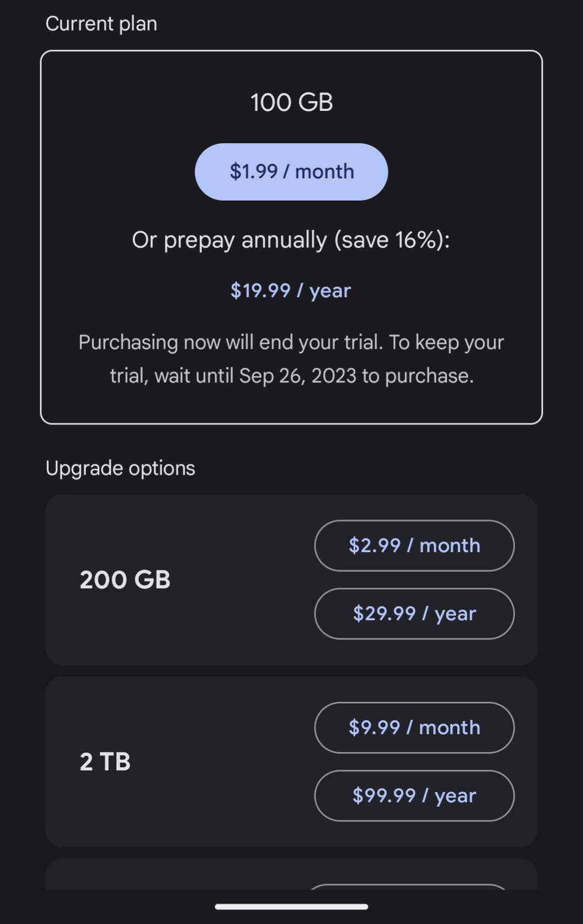
Task: Choose the $99.99 / year option for 2 TB
Action: pyautogui.click(x=414, y=795)
